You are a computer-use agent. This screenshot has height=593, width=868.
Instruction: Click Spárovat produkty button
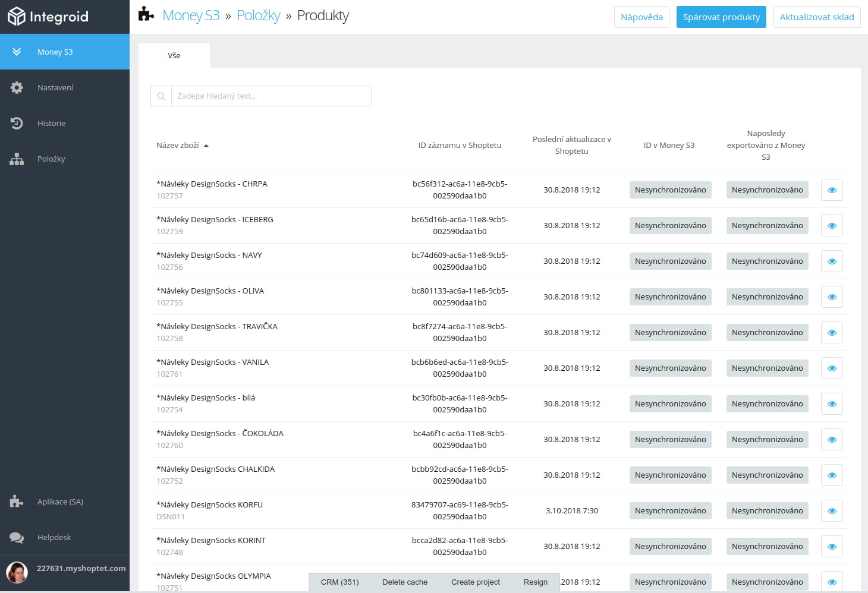tap(721, 17)
